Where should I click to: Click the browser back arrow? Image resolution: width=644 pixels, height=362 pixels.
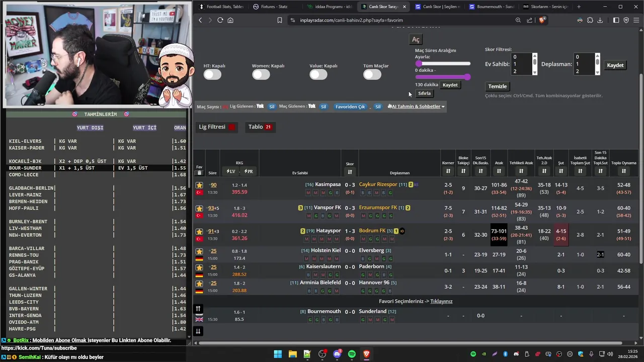pos(200,20)
